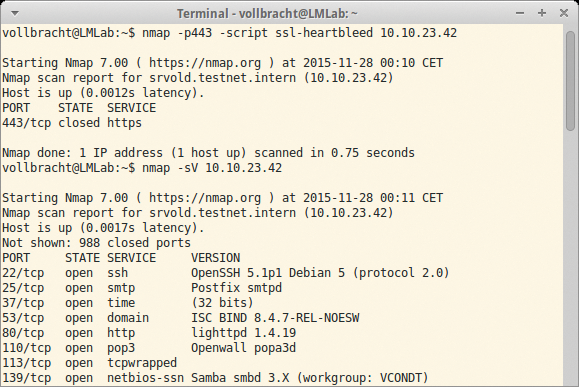Image resolution: width=579 pixels, height=387 pixels.
Task: Open the window menu arrow in title bar
Action: tap(15, 14)
